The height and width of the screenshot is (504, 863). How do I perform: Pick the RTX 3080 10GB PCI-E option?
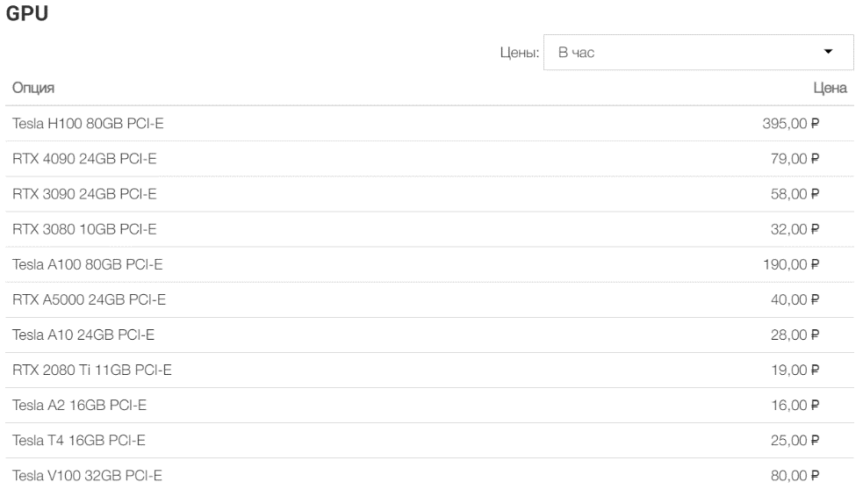pos(84,230)
